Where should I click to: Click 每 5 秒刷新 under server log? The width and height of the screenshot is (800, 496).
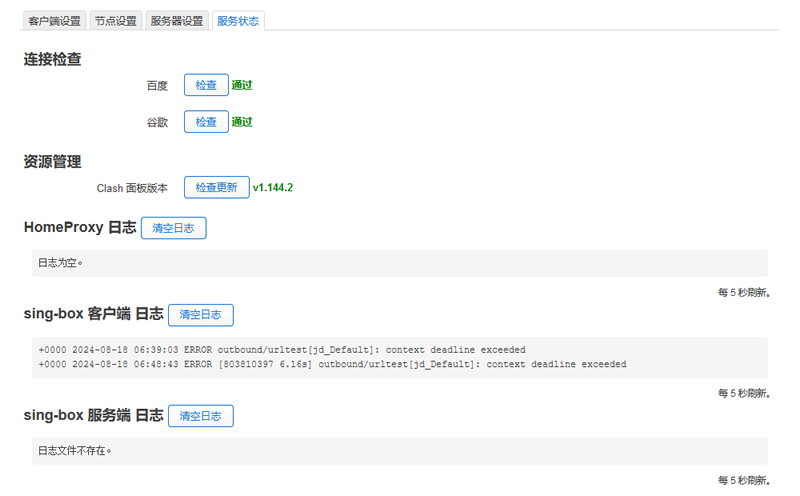point(744,481)
